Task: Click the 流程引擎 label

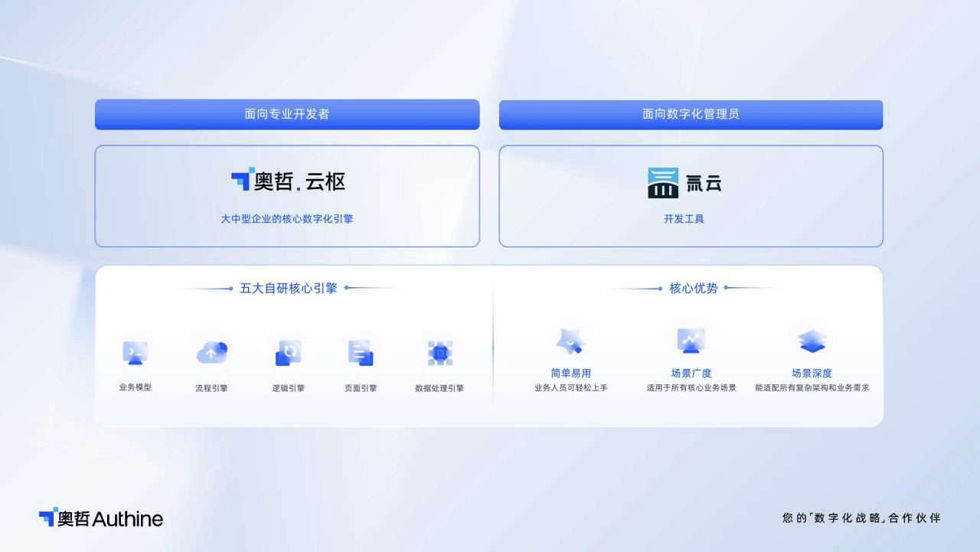Action: [x=211, y=388]
